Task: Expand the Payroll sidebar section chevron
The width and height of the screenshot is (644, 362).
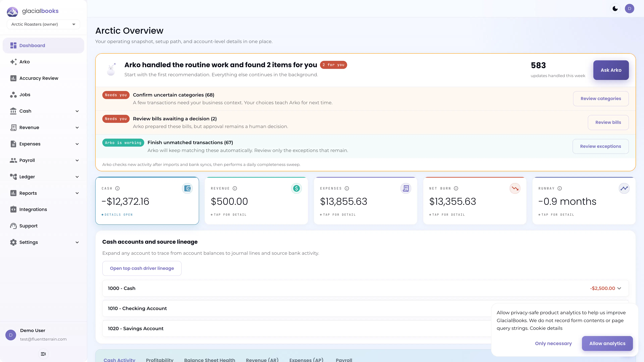Action: [x=77, y=160]
